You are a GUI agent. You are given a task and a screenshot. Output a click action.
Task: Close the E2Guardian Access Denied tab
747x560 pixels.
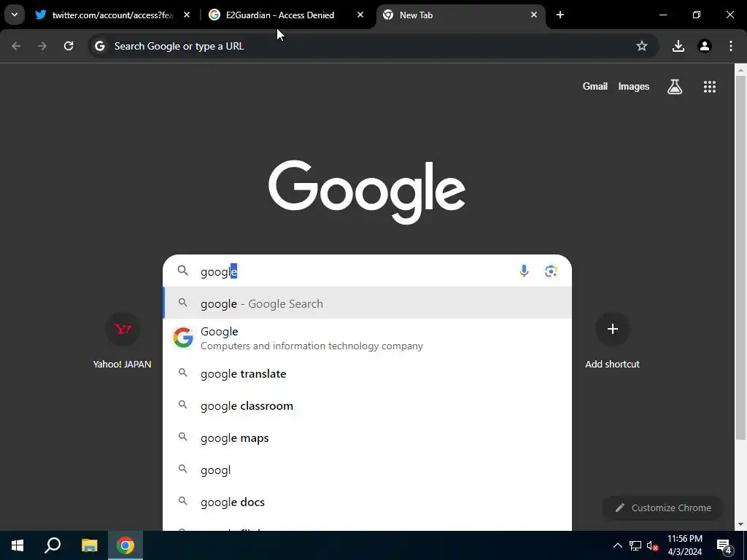(360, 15)
